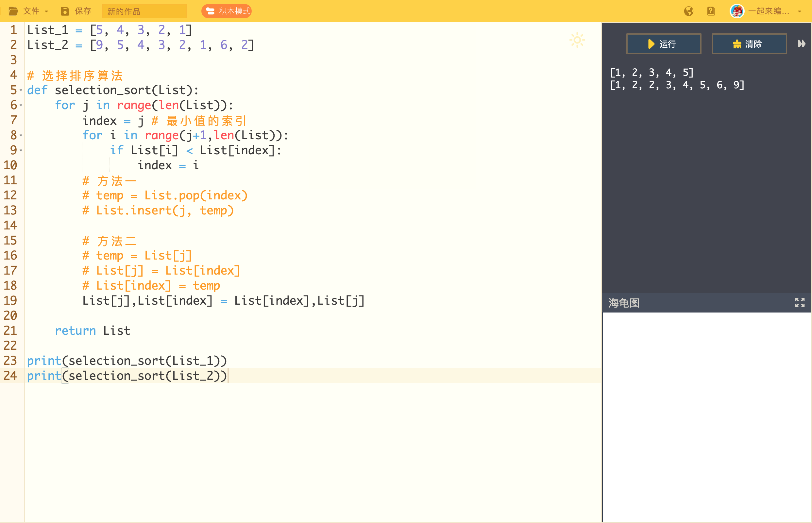Image resolution: width=812 pixels, height=523 pixels.
Task: Open the 一起来编 username menu
Action: (769, 11)
